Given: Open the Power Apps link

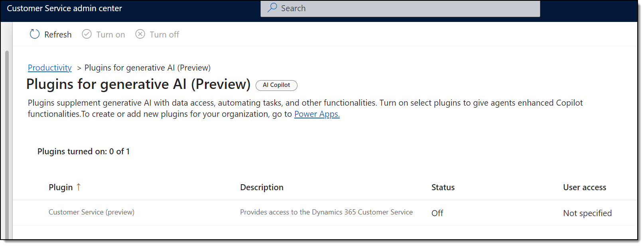Looking at the screenshot, I should point(317,114).
